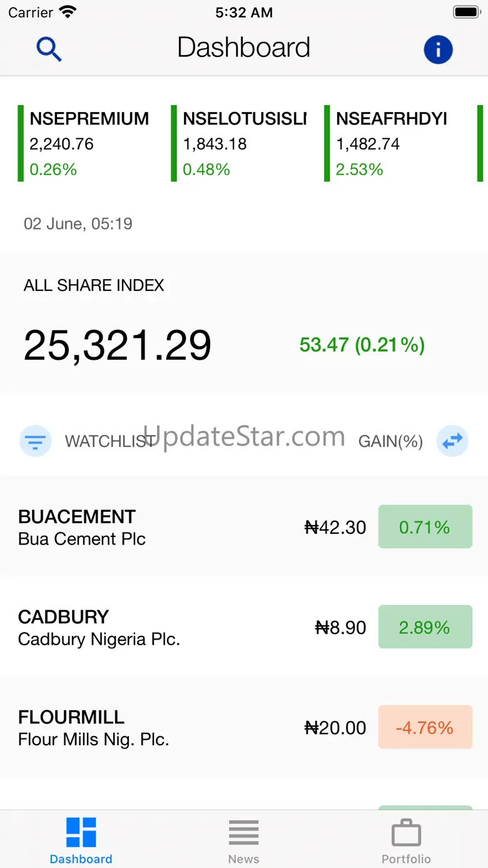This screenshot has height=868, width=488.
Task: Toggle the GAIN(%) column label
Action: coord(390,442)
